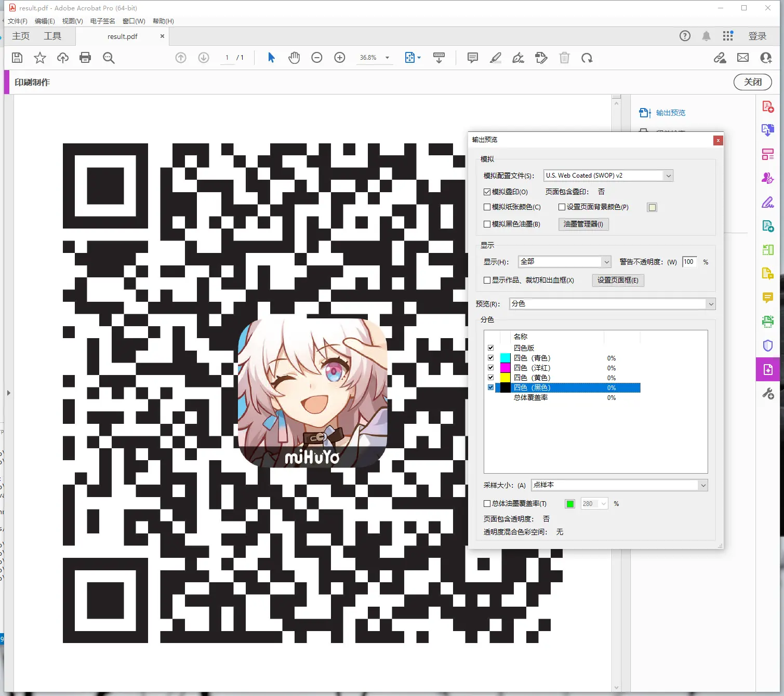Image resolution: width=784 pixels, height=696 pixels.
Task: Click the Save file icon
Action: 17,58
